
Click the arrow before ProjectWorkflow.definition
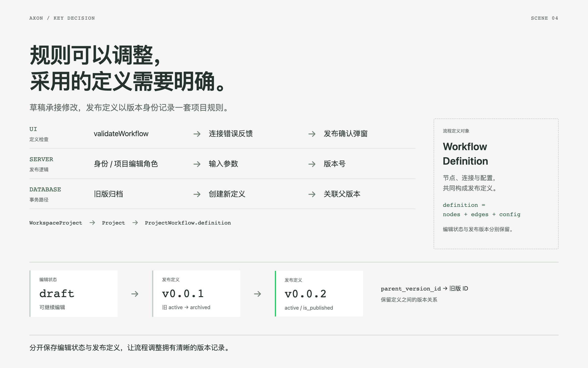pos(135,223)
